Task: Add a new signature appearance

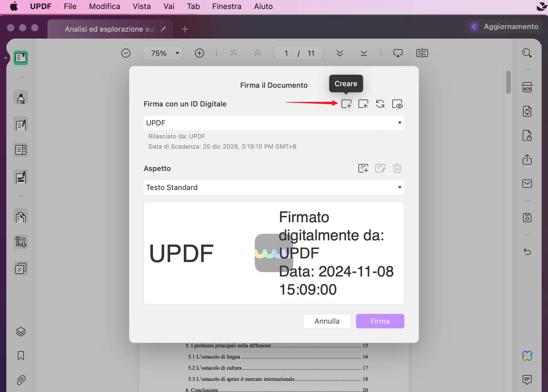Action: click(x=363, y=168)
